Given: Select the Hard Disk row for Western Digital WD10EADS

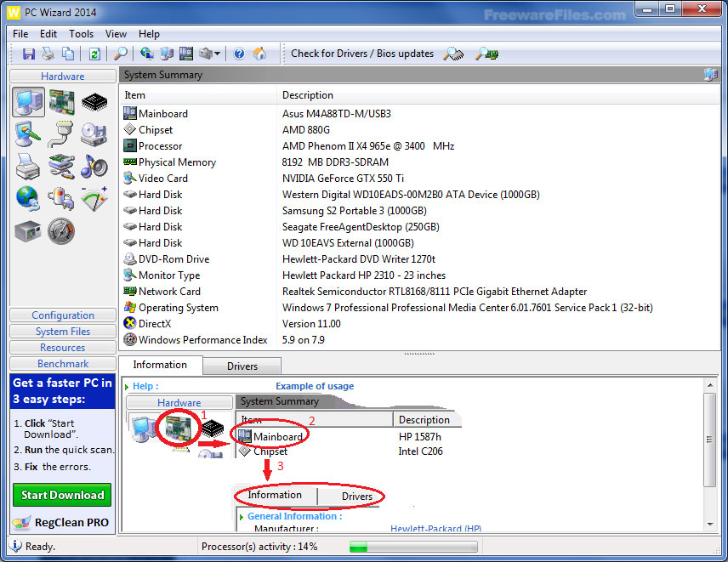Looking at the screenshot, I should 421,195.
